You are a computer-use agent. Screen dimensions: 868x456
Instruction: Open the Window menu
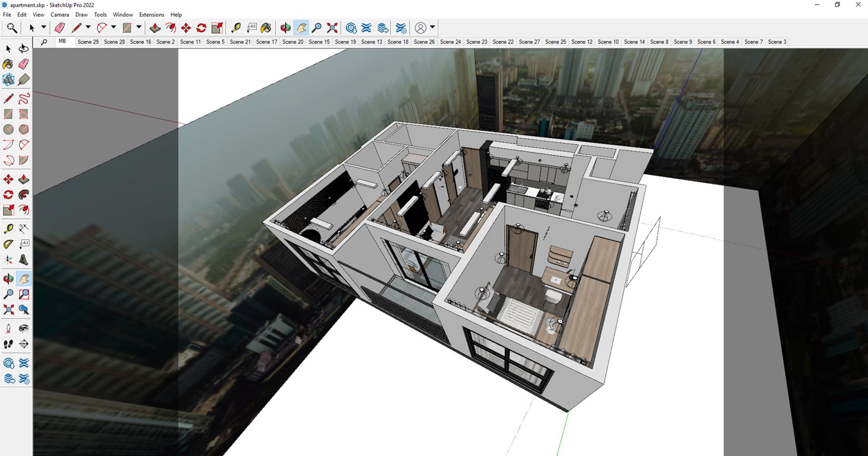(123, 14)
